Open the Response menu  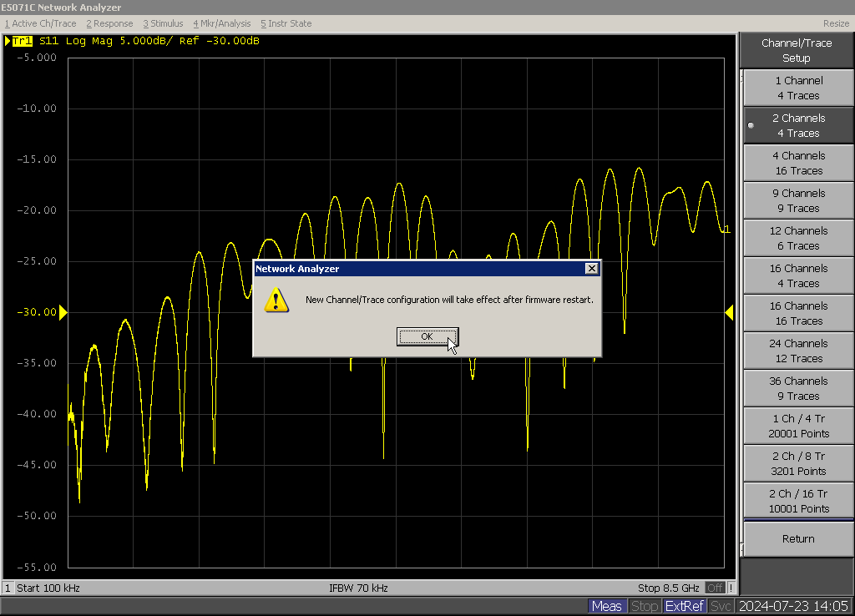click(109, 23)
